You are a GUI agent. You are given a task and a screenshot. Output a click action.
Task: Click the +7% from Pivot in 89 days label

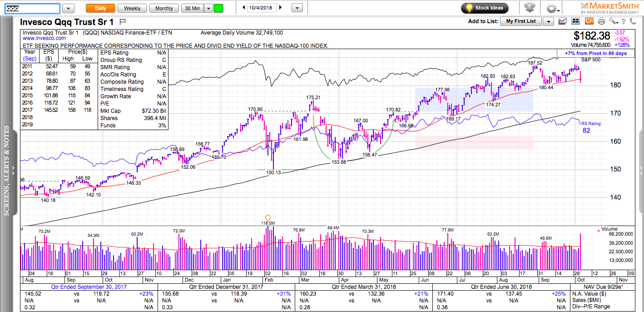coord(596,53)
